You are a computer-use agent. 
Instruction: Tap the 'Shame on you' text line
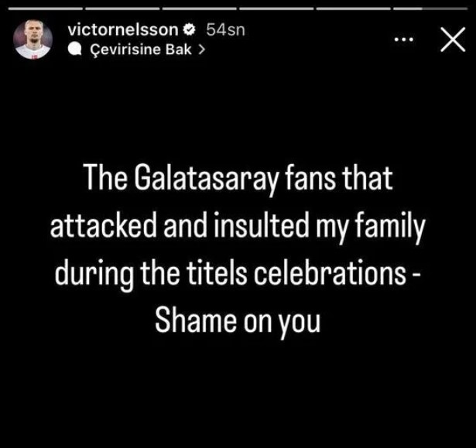238,321
